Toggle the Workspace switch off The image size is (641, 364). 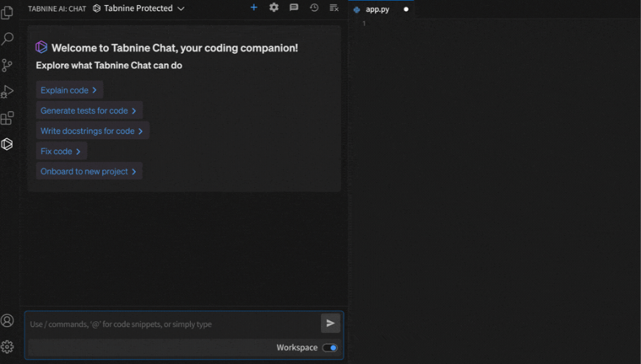pyautogui.click(x=330, y=348)
